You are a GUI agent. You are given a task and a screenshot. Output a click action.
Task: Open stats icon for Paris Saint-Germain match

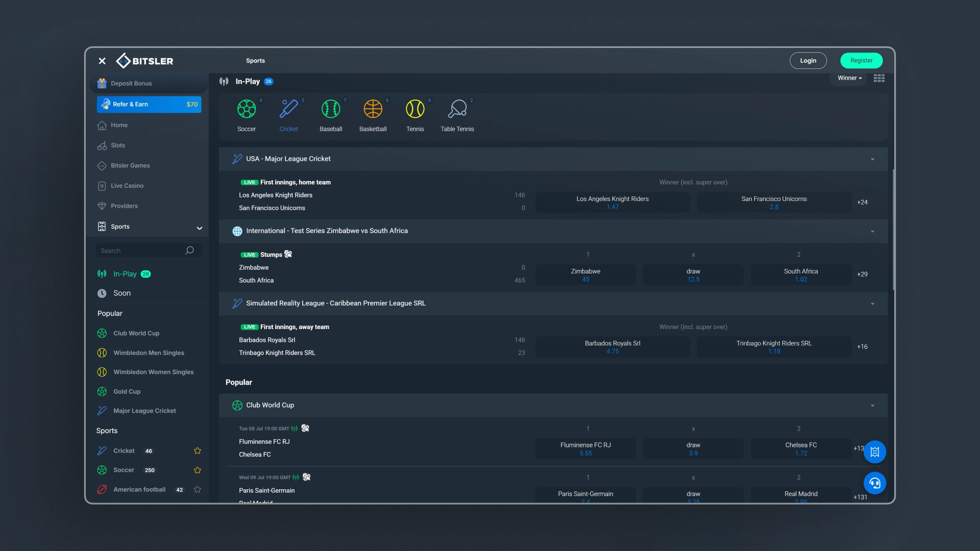[307, 477]
